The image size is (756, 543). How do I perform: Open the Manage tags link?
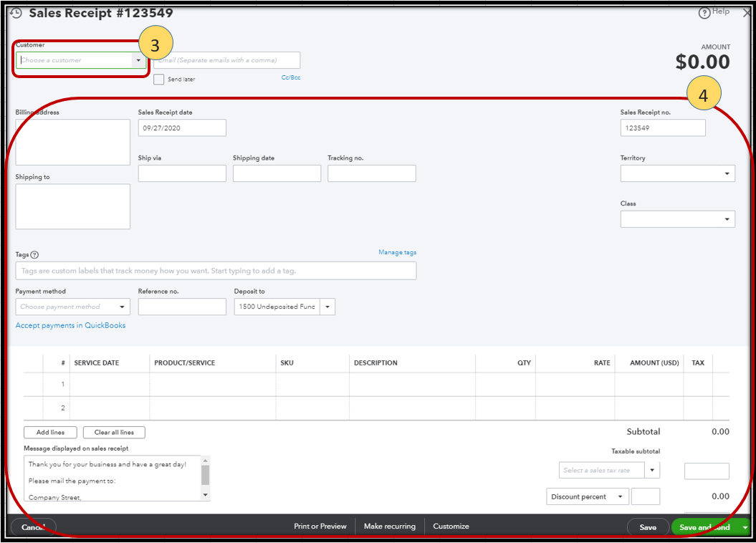397,252
